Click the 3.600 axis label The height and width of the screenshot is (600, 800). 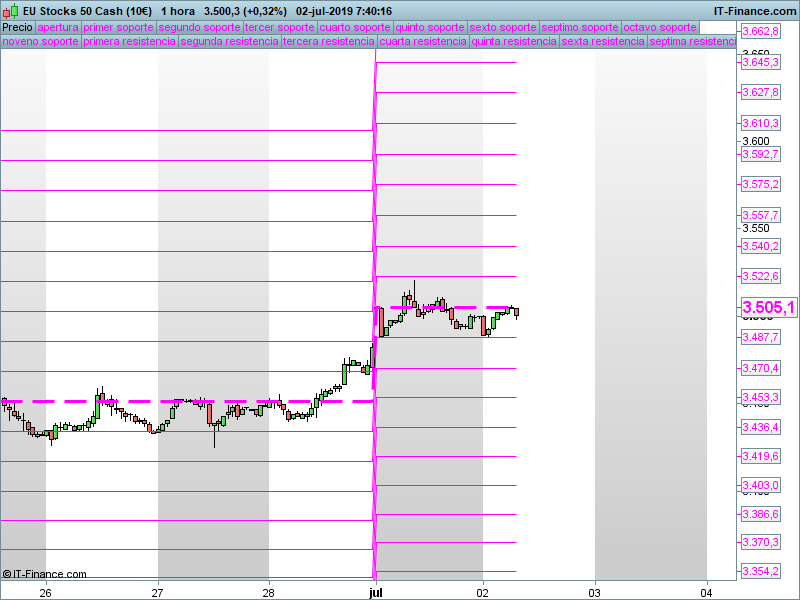(756, 141)
